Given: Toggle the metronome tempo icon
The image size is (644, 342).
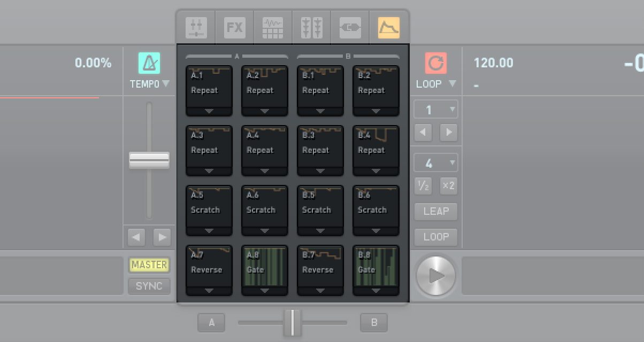Looking at the screenshot, I should tap(149, 63).
